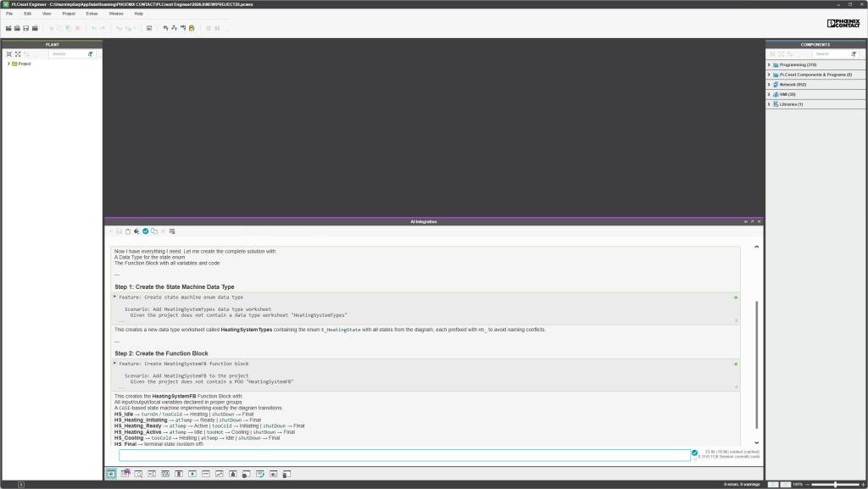This screenshot has height=489, width=868.
Task: Click the highlighted first icon in the bottom panel strip
Action: point(111,474)
